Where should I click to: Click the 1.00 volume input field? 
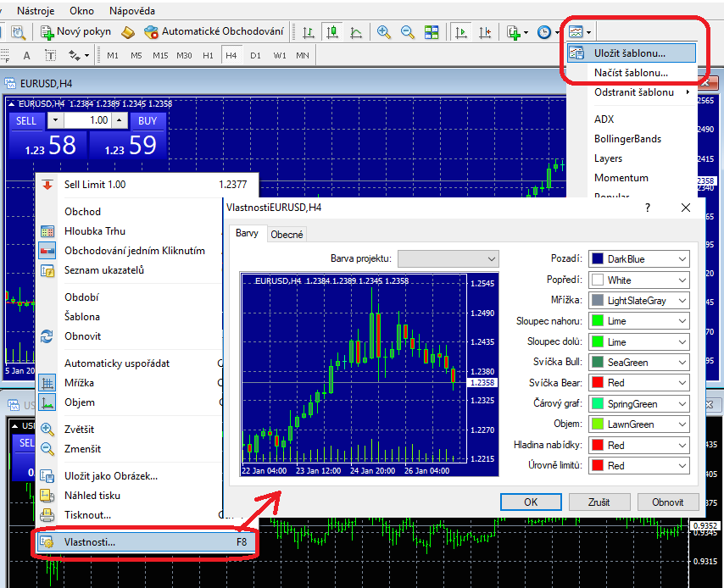(87, 121)
